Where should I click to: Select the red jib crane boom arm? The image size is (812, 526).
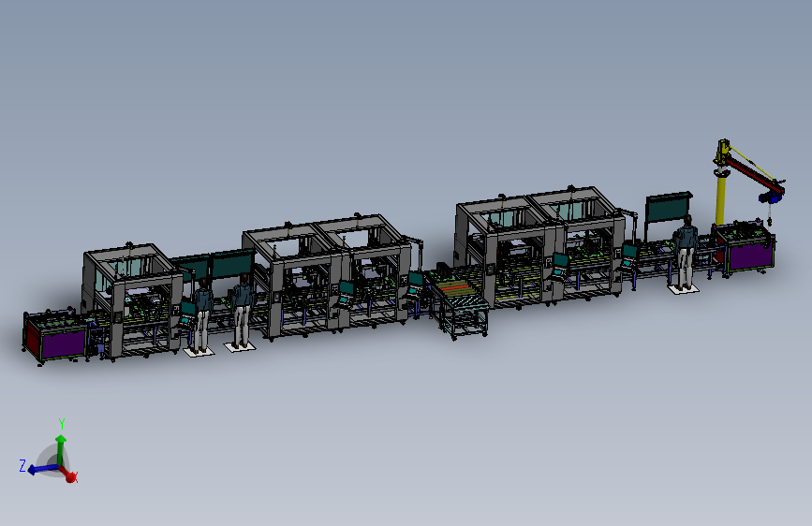tap(754, 175)
